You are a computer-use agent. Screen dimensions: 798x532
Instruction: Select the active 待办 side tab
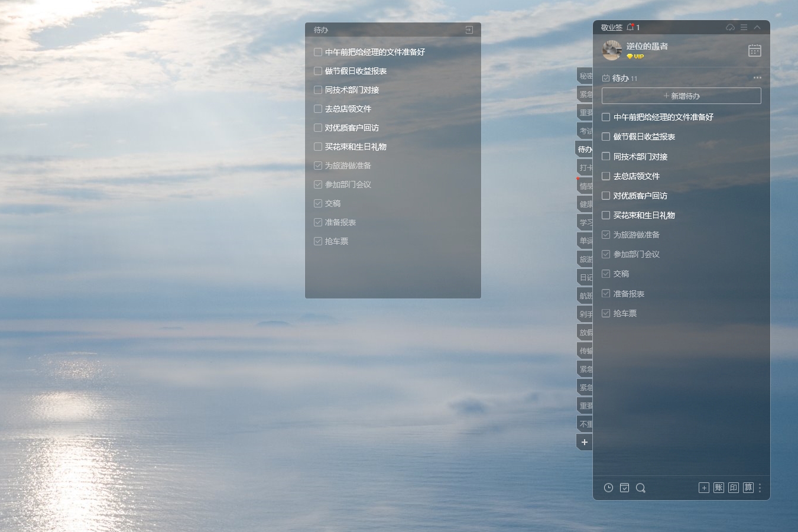[x=585, y=149]
